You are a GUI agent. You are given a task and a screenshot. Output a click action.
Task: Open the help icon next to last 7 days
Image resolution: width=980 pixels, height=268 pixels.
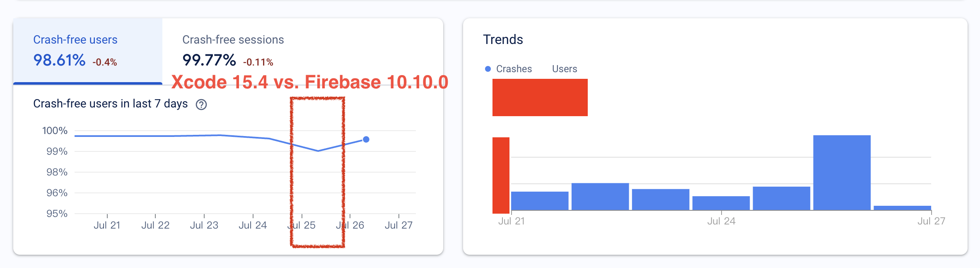[x=201, y=105]
